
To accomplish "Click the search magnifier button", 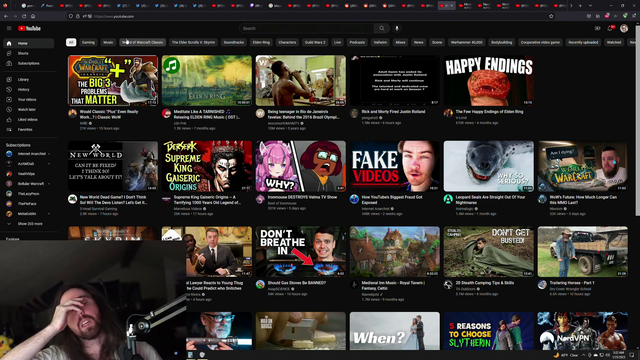I will coord(382,28).
